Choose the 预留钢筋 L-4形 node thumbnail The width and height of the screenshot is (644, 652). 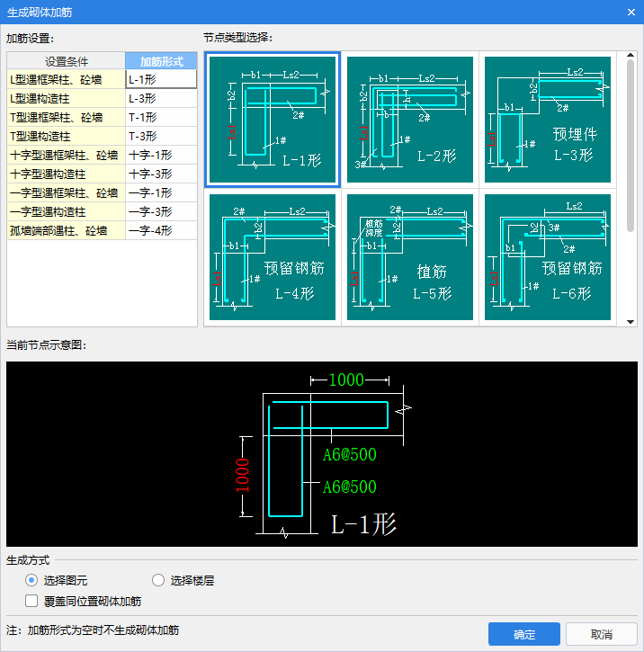[273, 257]
